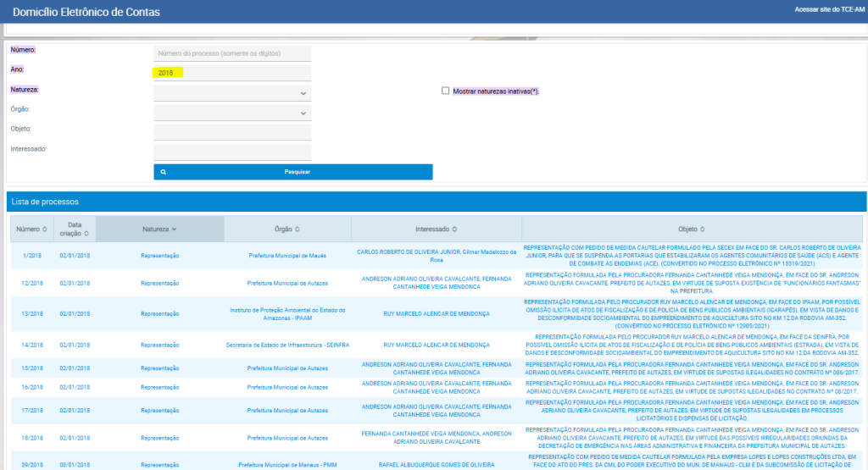The image size is (868, 470).
Task: Click RAFAEL ALBUQUERQUE GOMES DE OLIVEIRA interessado
Action: [x=437, y=465]
